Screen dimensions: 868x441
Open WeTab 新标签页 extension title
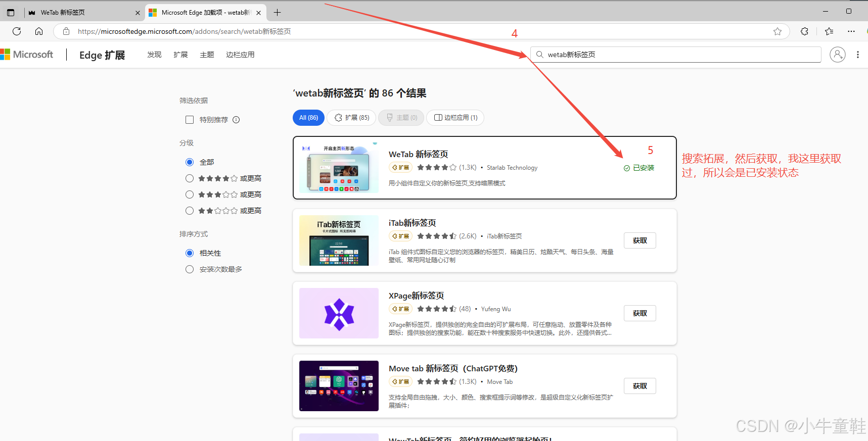tap(418, 154)
